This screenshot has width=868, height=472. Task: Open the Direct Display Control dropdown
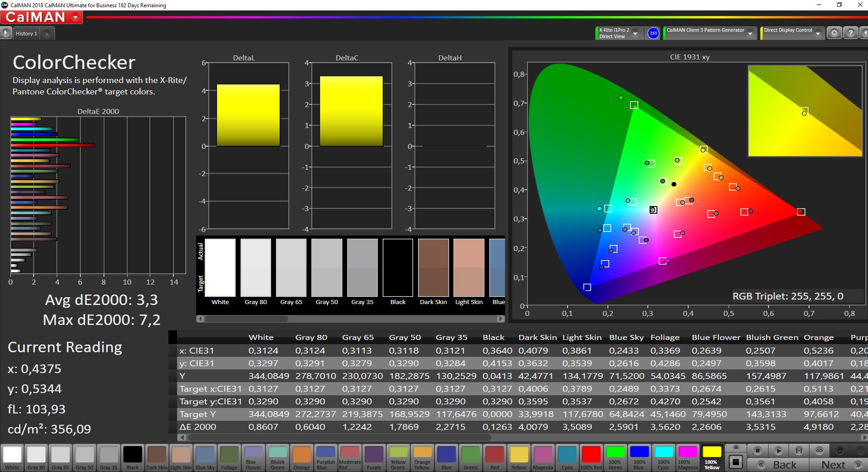(x=818, y=34)
